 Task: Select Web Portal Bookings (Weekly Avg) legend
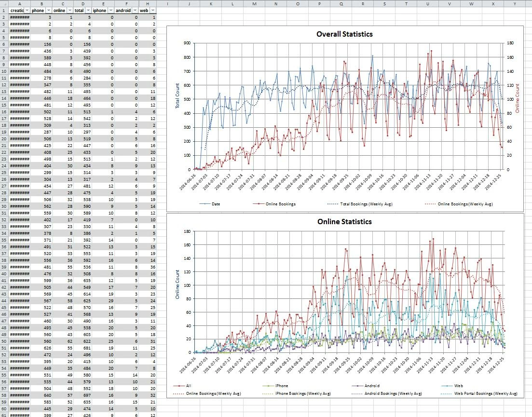click(x=479, y=393)
